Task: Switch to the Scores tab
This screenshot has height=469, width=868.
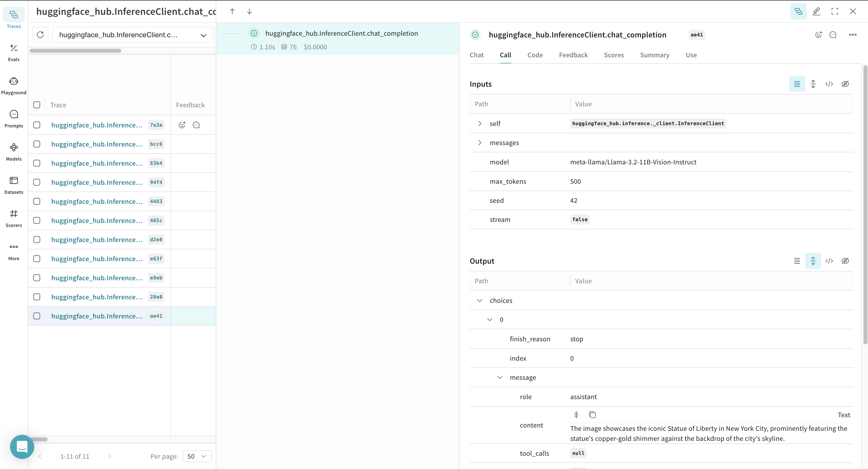Action: pyautogui.click(x=614, y=55)
